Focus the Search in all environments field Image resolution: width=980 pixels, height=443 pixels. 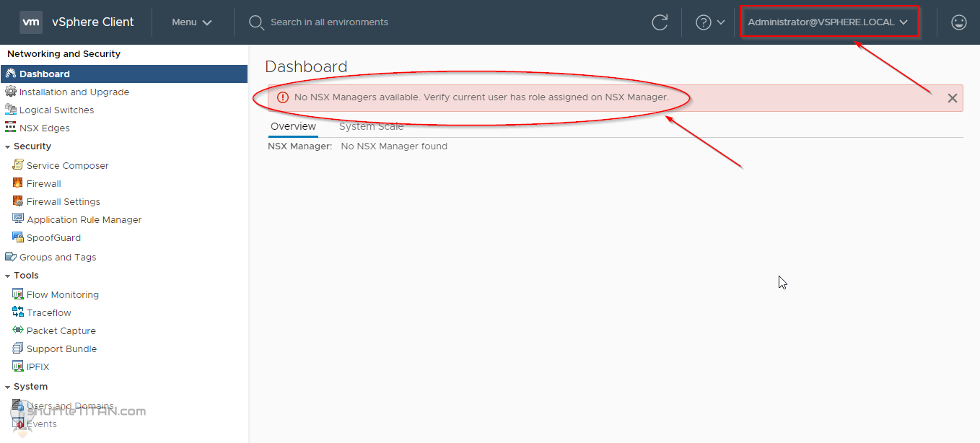329,22
